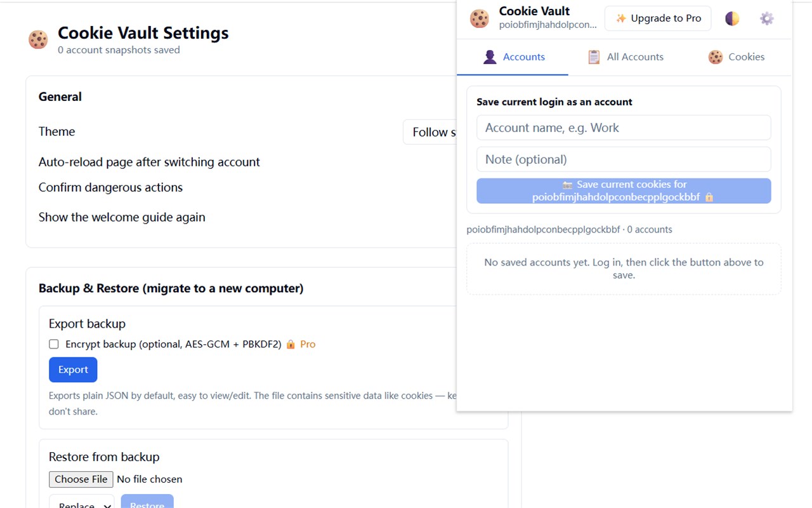This screenshot has width=812, height=508.
Task: Click the lock icon next to Pro
Action: coord(291,344)
